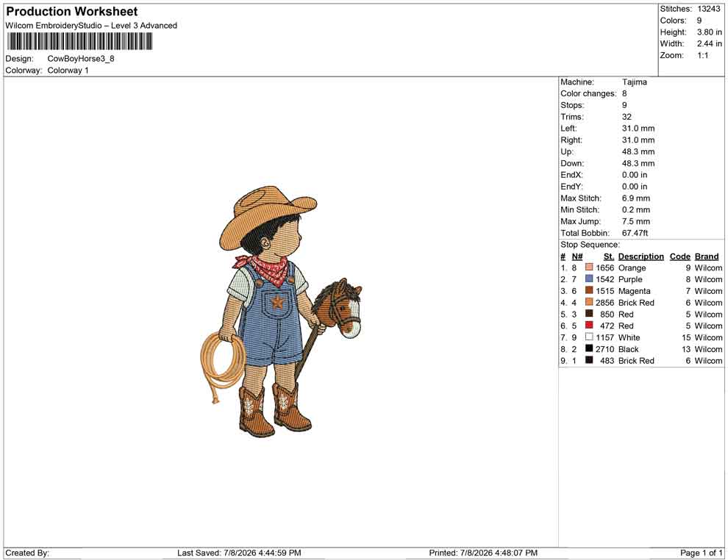Click the Machine value 'Tajima'
728x560 pixels.
635,82
